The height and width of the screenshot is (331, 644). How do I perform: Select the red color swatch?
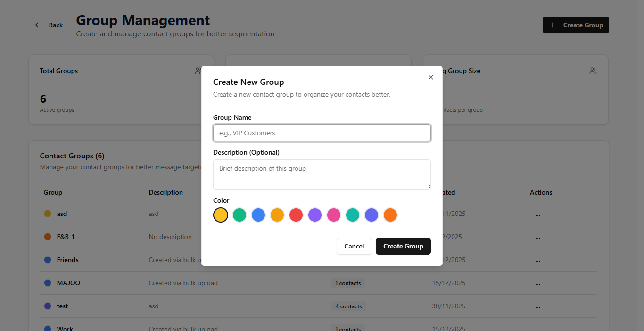coord(296,215)
